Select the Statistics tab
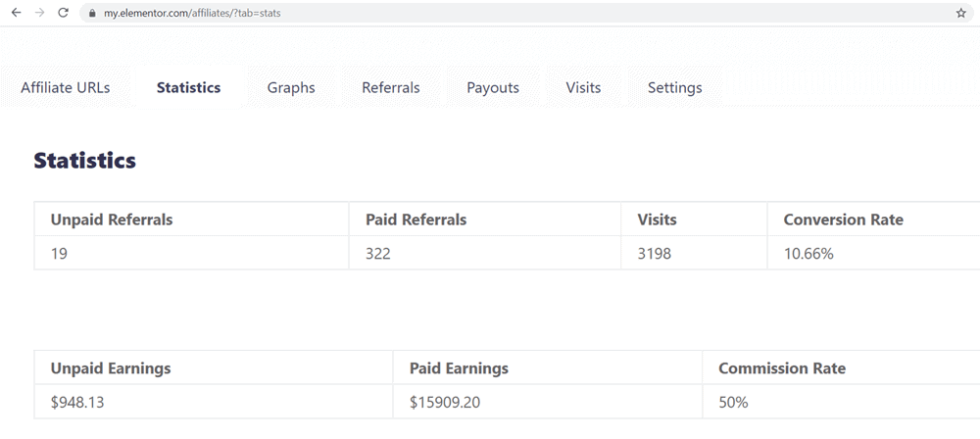Screen dimensions: 980x439 pos(189,87)
